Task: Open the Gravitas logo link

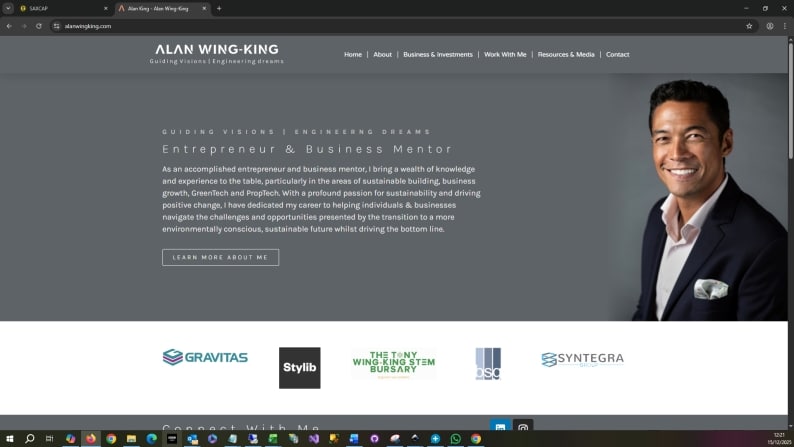Action: click(205, 357)
